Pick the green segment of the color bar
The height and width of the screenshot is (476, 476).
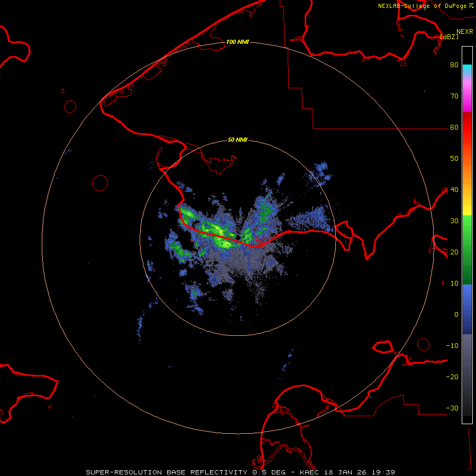click(467, 250)
